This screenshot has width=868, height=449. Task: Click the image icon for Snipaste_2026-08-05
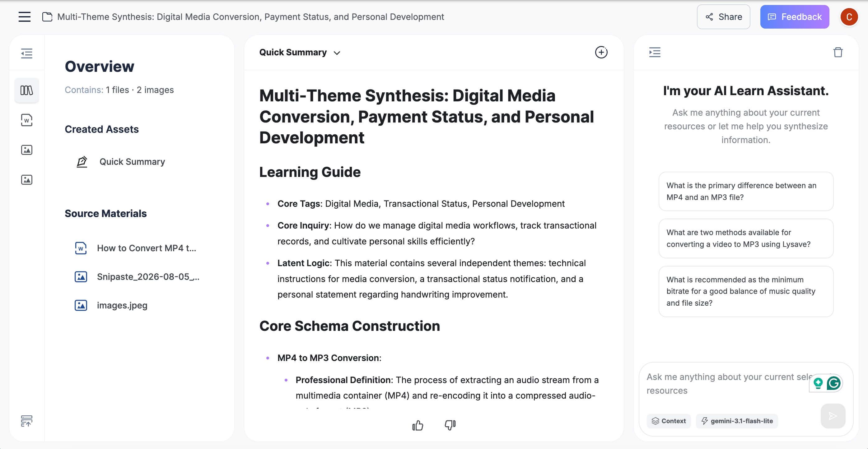[x=81, y=277]
